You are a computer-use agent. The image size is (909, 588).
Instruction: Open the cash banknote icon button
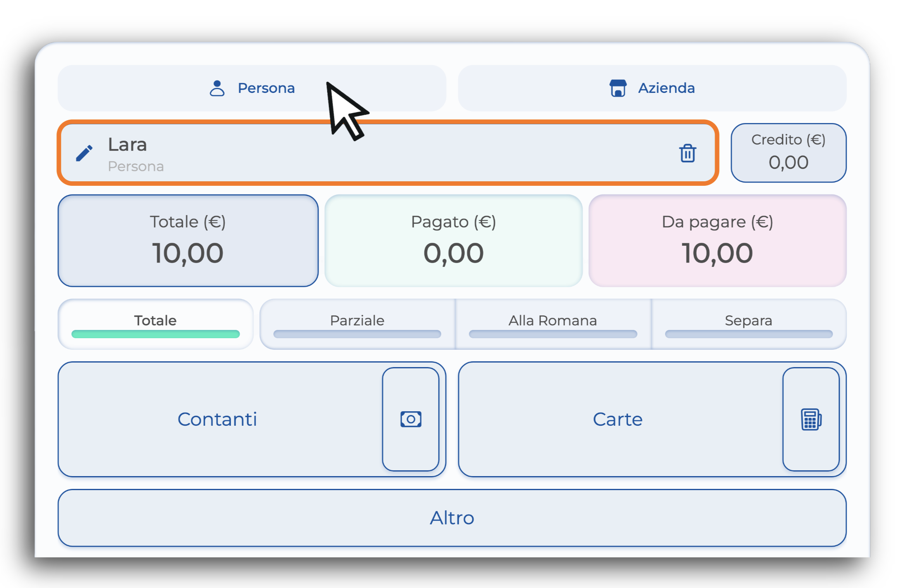click(411, 419)
